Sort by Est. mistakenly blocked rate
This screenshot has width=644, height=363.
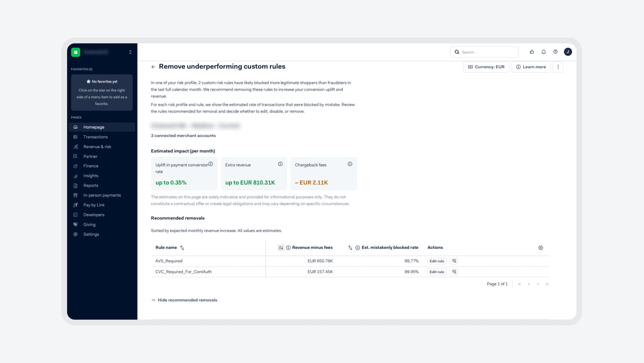click(x=350, y=248)
